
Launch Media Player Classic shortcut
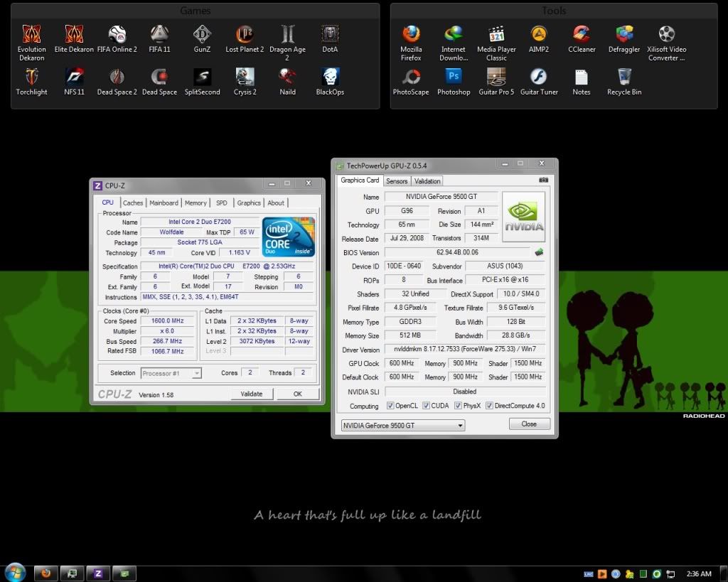pyautogui.click(x=496, y=43)
